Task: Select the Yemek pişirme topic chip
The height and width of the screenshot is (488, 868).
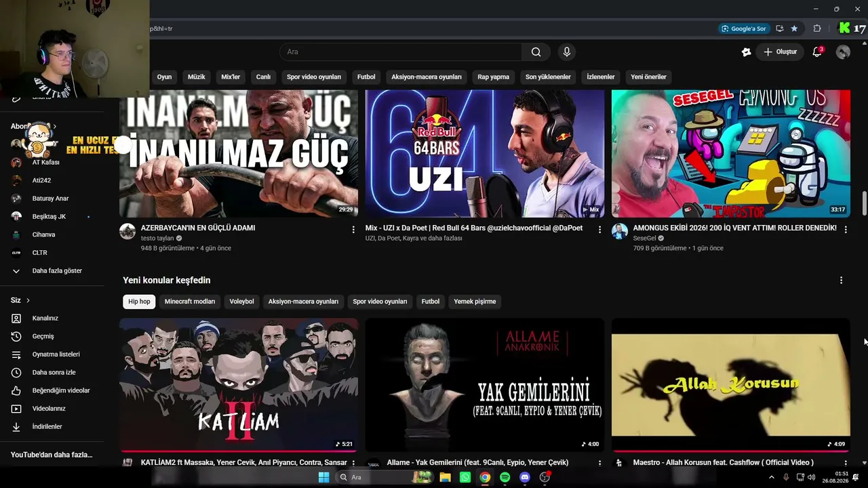Action: [x=475, y=302]
